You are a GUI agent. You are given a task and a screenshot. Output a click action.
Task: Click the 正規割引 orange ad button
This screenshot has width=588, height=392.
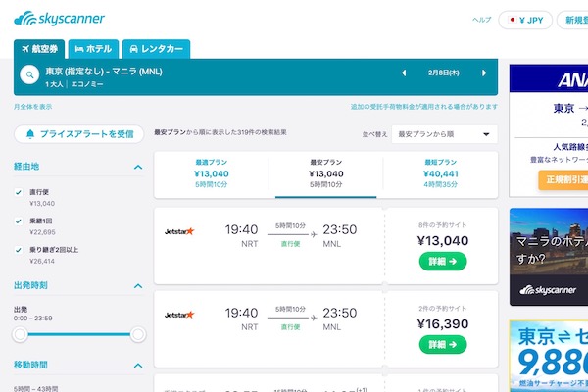[x=563, y=180]
